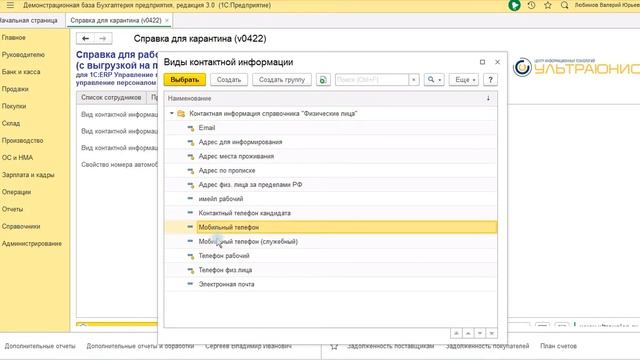Click the Создать button
This screenshot has height=360, width=640.
tap(229, 80)
